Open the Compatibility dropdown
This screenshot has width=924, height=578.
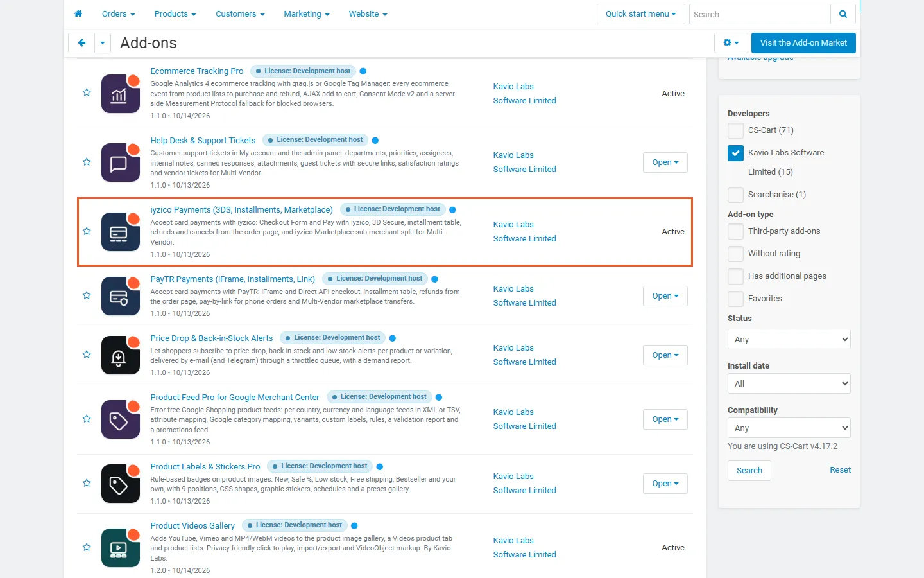789,428
